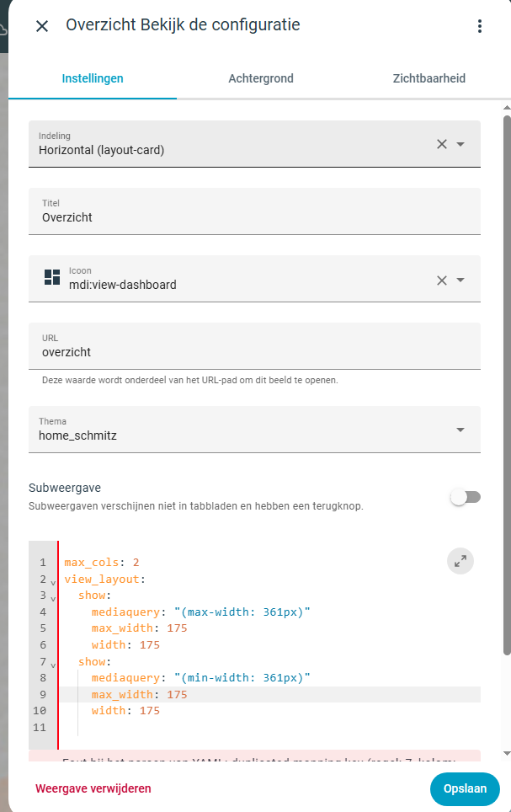Collapse the view_layout block on line 2
This screenshot has width=511, height=812.
point(53,582)
